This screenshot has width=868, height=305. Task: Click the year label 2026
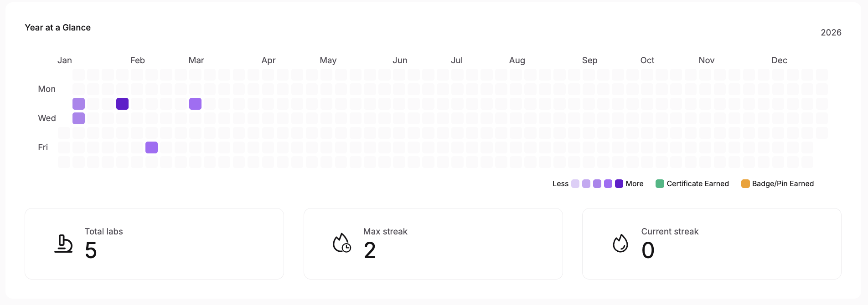[831, 32]
